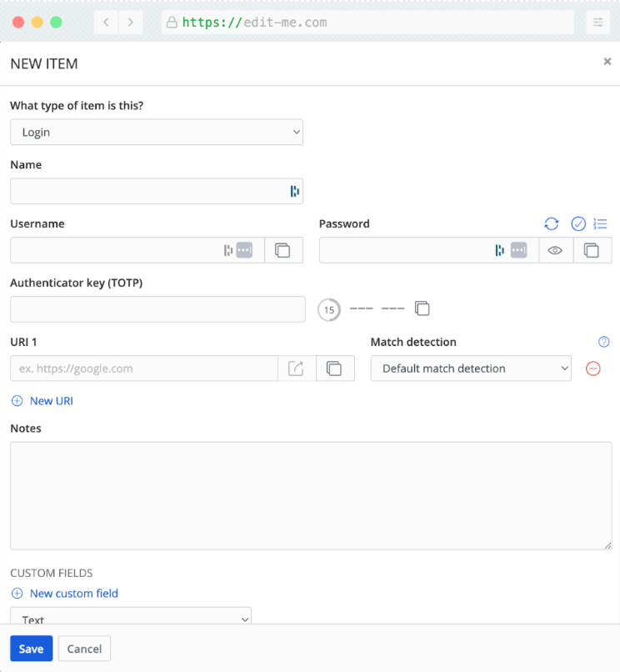Viewport: 620px width, 672px height.
Task: Open match detection help icon
Action: tap(603, 342)
